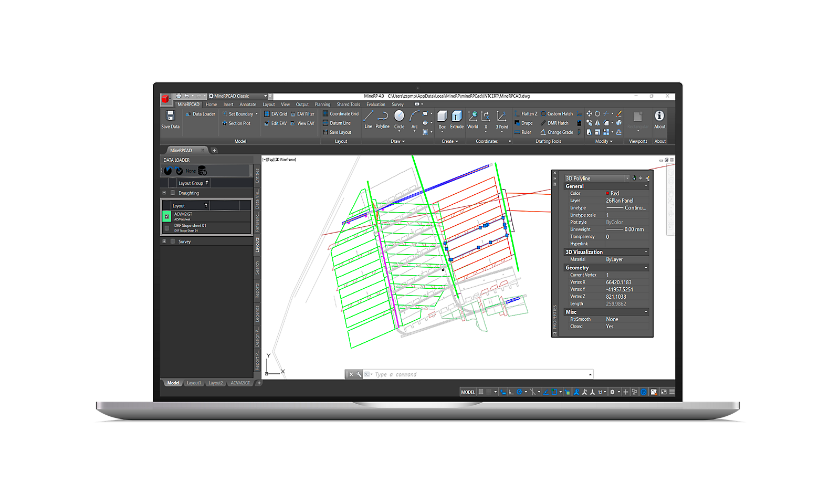This screenshot has width=840, height=504.
Task: Click the Mirror tool in Modify panel
Action: click(597, 123)
